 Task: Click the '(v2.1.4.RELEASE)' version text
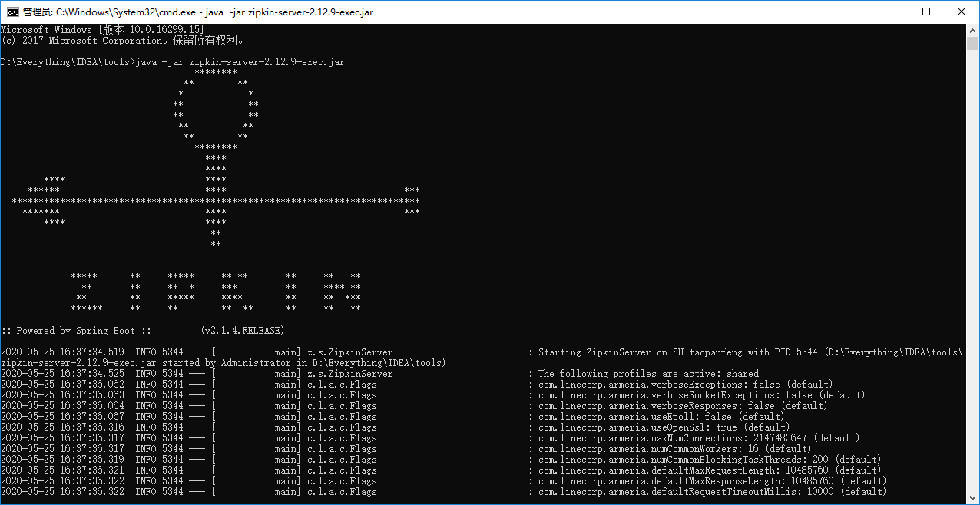[243, 330]
